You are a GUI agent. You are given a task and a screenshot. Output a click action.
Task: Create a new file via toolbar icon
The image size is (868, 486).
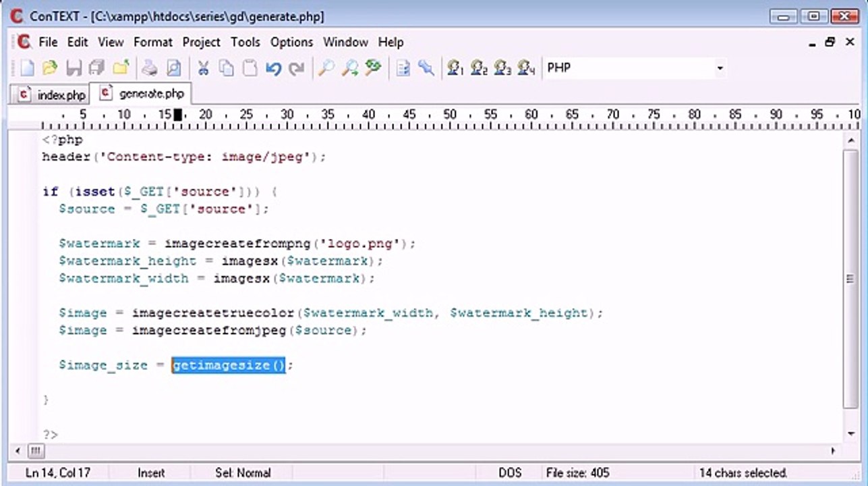(27, 67)
